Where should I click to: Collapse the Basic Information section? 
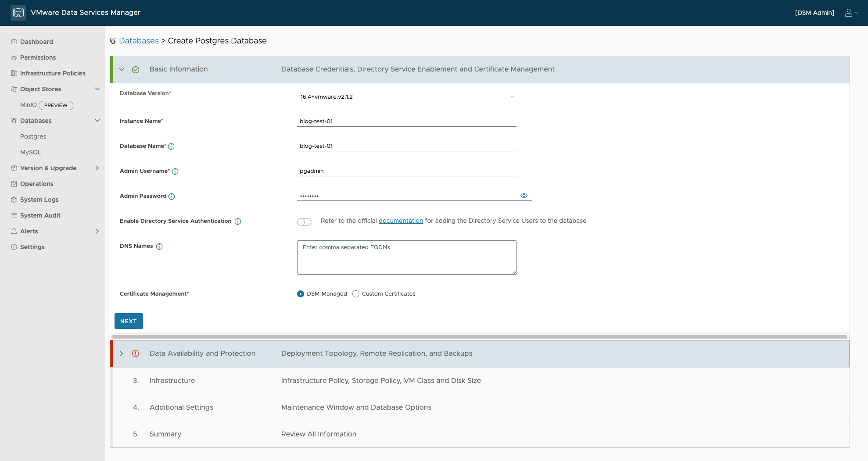122,70
